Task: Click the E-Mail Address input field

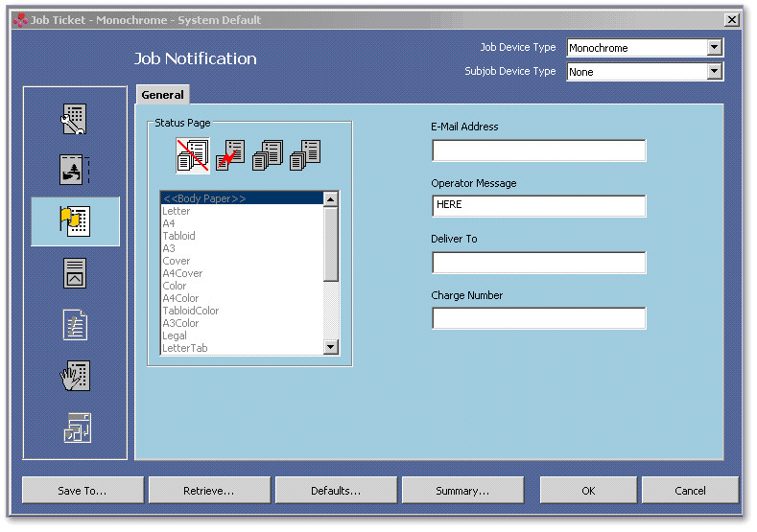Action: pyautogui.click(x=538, y=150)
